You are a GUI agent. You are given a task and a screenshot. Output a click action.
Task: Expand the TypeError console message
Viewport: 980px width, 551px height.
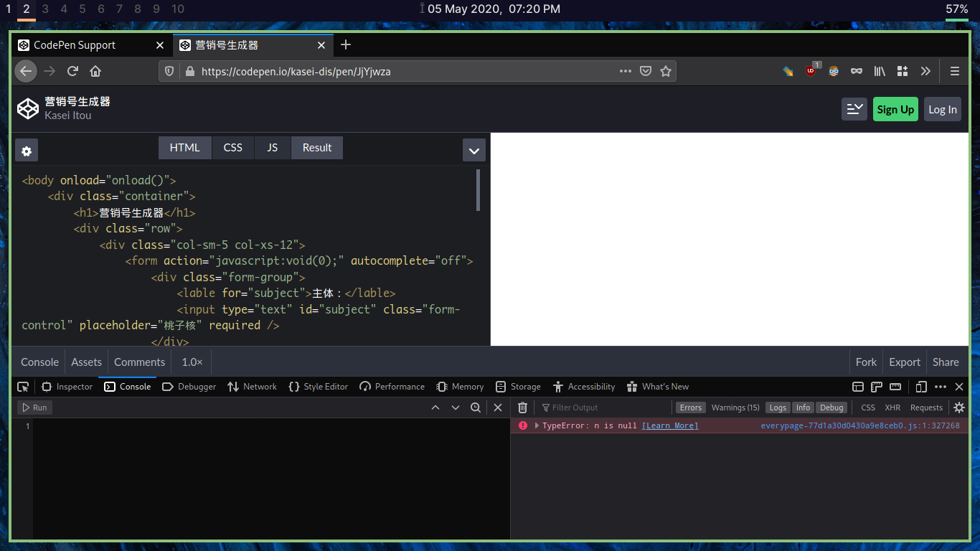coord(535,425)
